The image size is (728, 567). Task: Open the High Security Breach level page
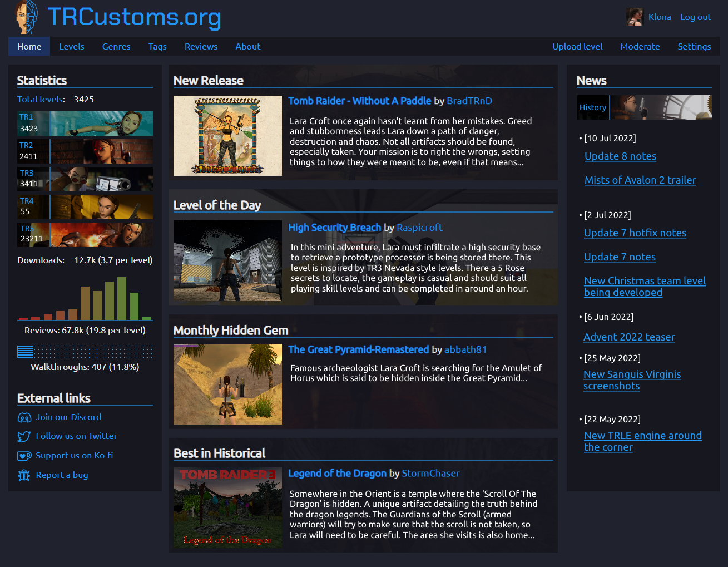[x=335, y=227]
